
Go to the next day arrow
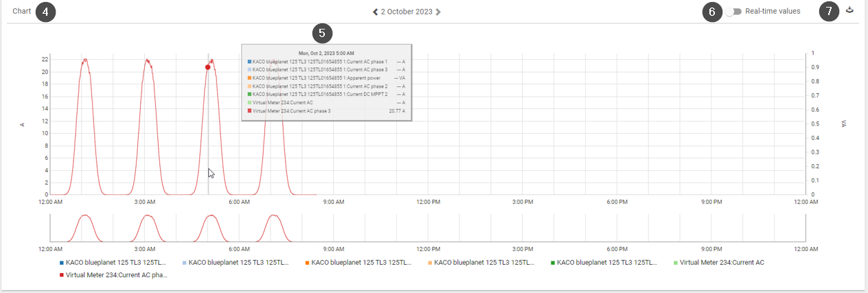click(438, 12)
